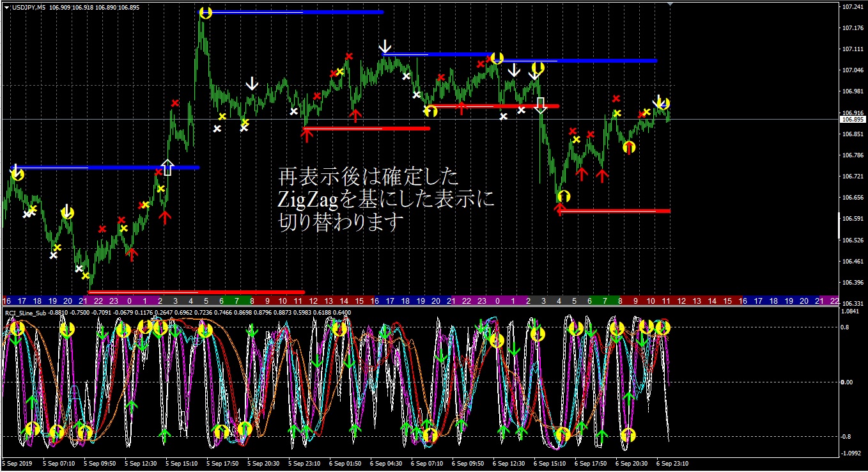
Task: Click the 107.176 price scale label
Action: point(852,28)
